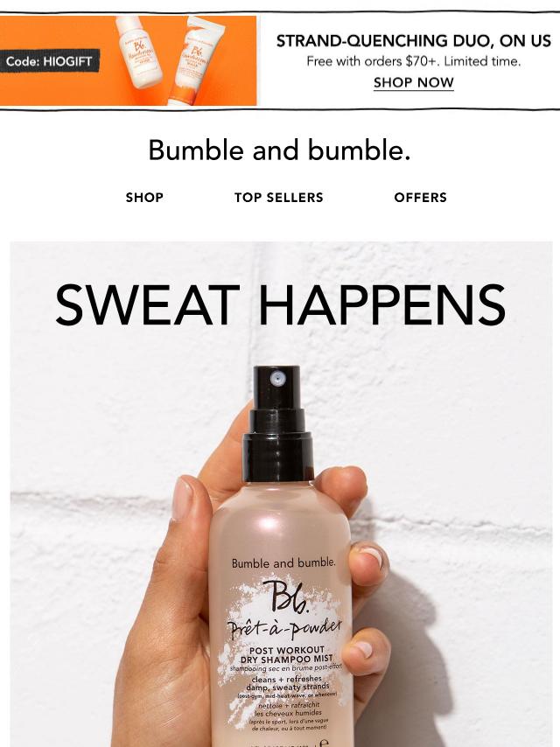Click the orange-capped tube in banner
560x747 pixels.
tap(196, 61)
